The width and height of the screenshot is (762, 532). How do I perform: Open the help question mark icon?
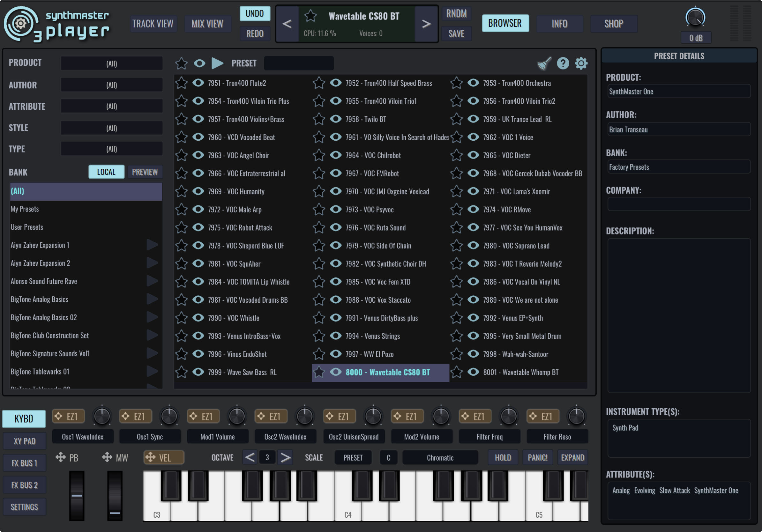click(563, 63)
